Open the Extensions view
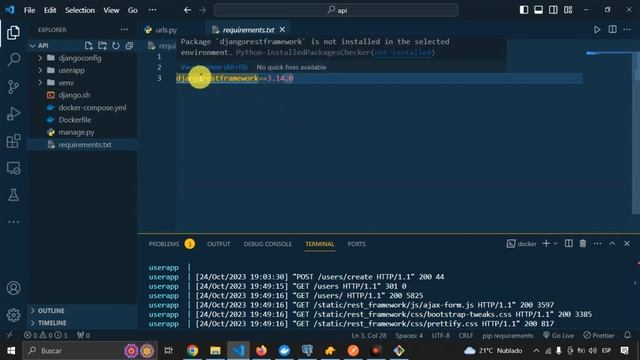Screen dimensions: 640x360 pyautogui.click(x=13, y=141)
